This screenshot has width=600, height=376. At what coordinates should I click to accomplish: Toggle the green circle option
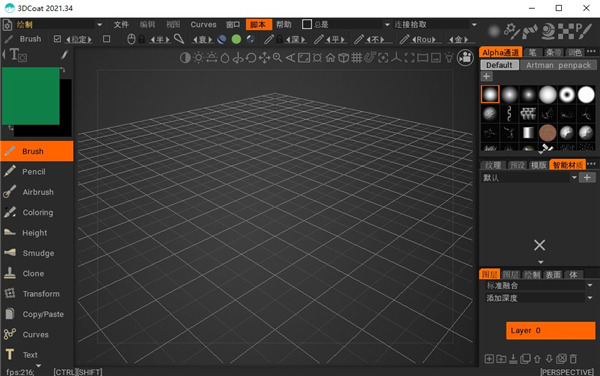coord(236,39)
